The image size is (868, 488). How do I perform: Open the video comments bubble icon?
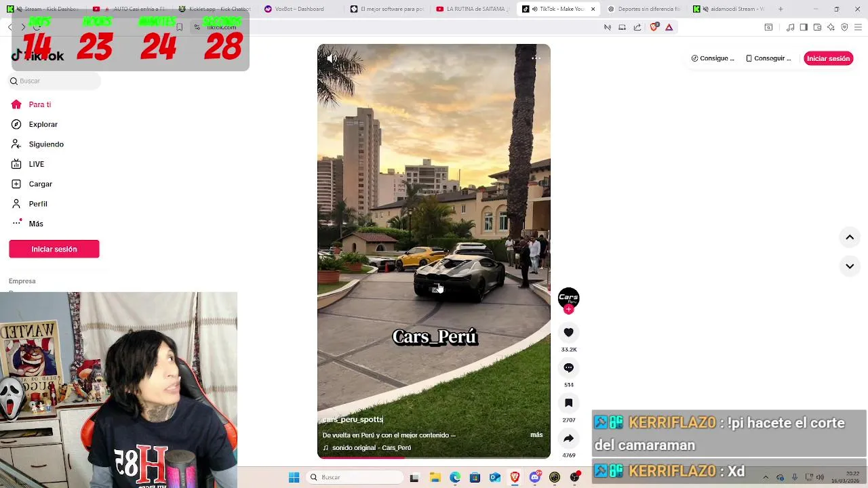pos(568,367)
